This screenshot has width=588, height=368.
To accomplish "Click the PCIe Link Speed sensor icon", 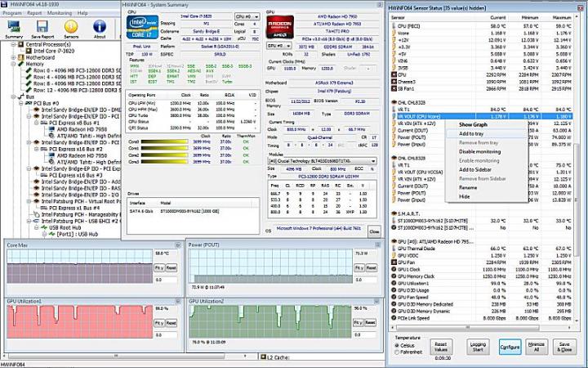I will tap(394, 317).
